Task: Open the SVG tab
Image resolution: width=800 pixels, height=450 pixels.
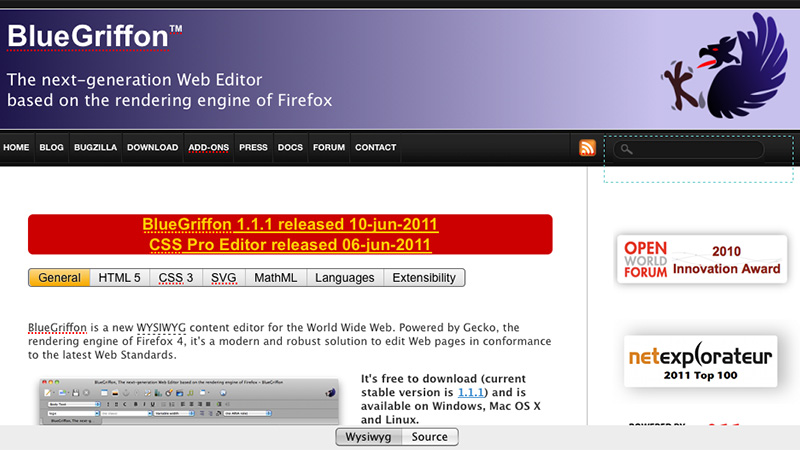Action: coord(224,278)
